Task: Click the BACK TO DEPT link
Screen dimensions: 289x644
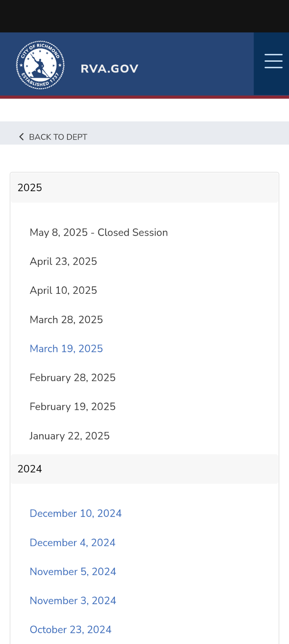Action: pyautogui.click(x=58, y=137)
